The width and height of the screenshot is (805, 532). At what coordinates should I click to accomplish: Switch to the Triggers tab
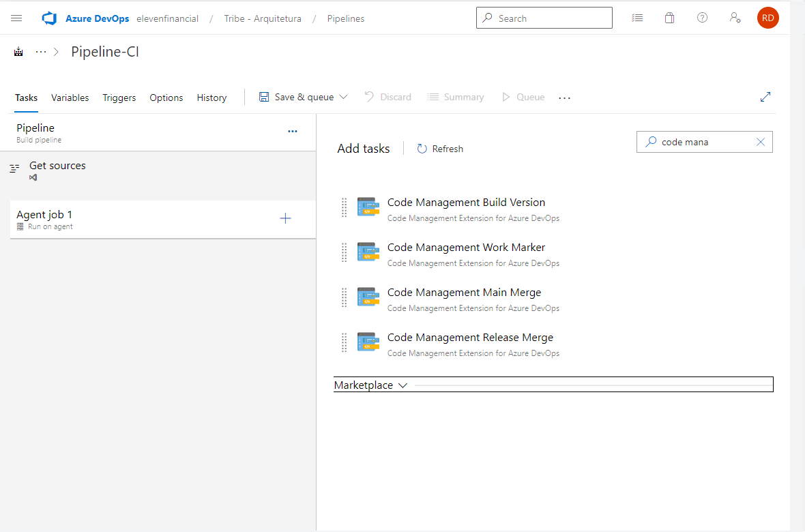click(119, 98)
